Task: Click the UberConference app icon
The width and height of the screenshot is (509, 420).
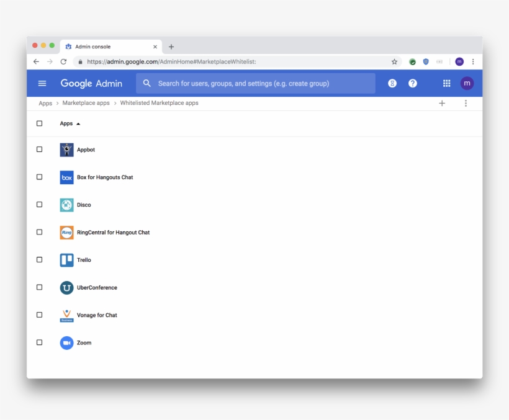Action: (66, 288)
